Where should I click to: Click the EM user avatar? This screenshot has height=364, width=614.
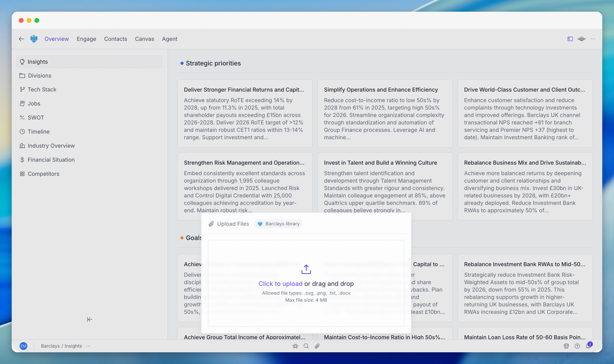tap(23, 346)
